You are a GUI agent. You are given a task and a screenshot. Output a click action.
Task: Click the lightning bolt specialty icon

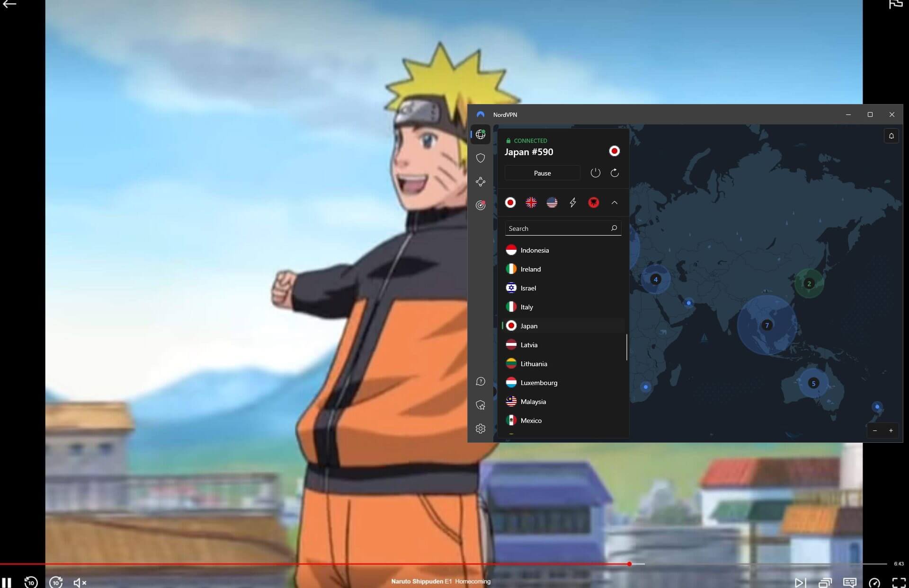(x=572, y=202)
